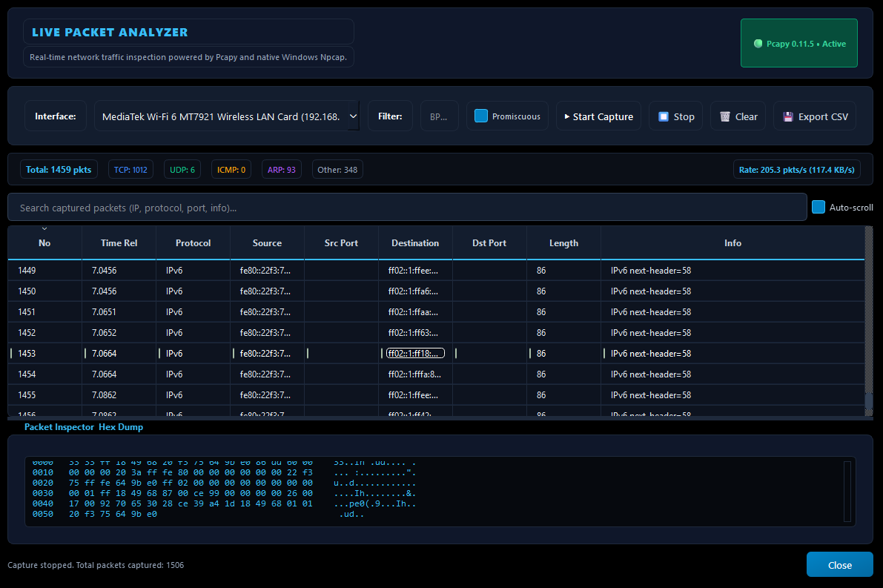Screen dimensions: 883x588
Task: Select packet row number 1454
Action: point(436,374)
